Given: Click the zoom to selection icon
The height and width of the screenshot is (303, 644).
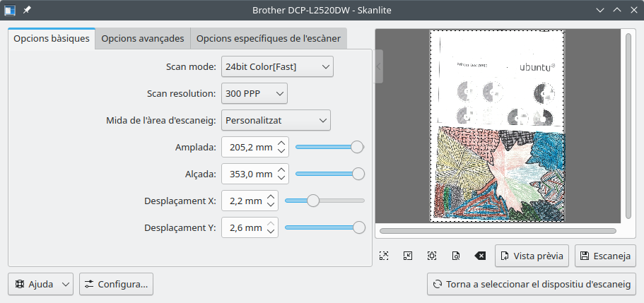Looking at the screenshot, I should [x=432, y=256].
